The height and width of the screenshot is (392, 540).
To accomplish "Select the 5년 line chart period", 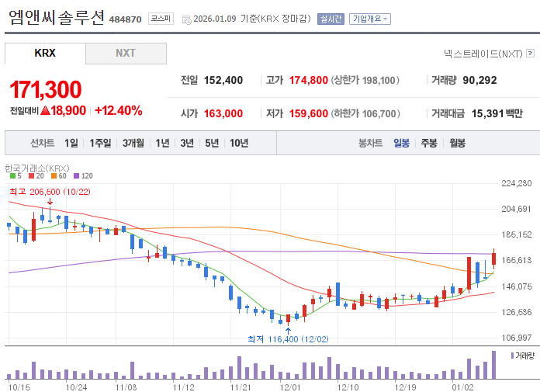I will coord(212,143).
